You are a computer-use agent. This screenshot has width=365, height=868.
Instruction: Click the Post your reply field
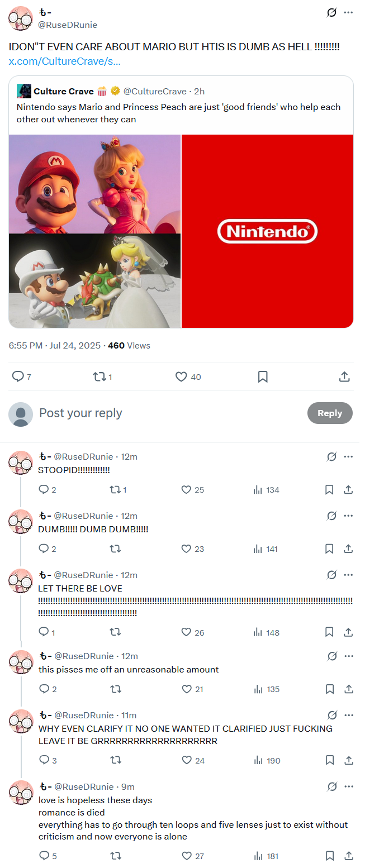pos(168,413)
